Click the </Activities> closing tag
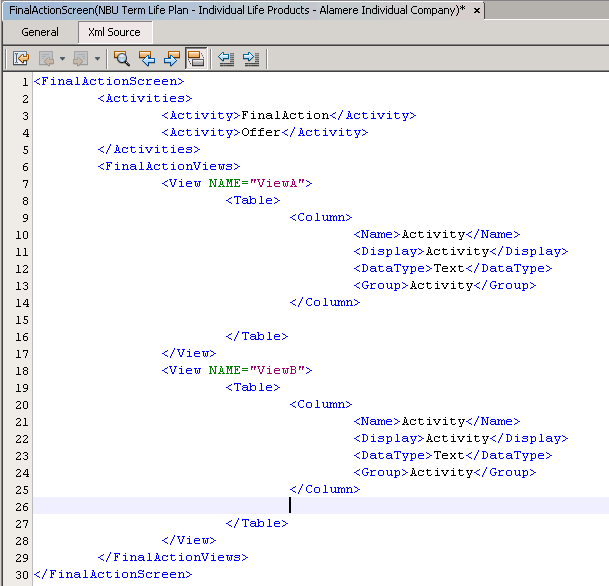 coord(149,149)
